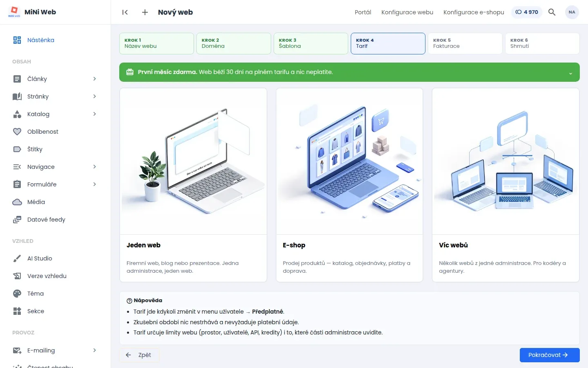Select the E-shop plan card

click(350, 185)
